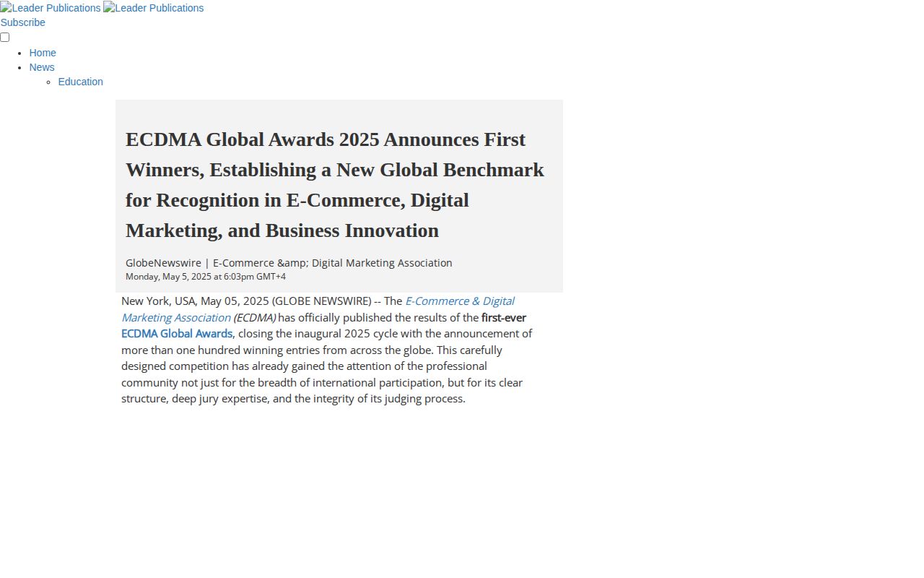Screen dimensions: 924x578
Task: Follow the E-Commerce & Digital Marketing Association link
Action: coord(459,301)
